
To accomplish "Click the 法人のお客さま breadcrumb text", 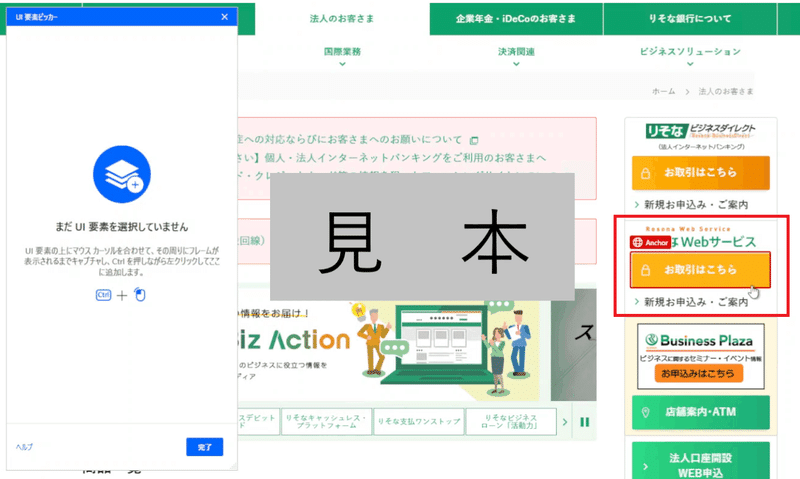I will (x=726, y=91).
